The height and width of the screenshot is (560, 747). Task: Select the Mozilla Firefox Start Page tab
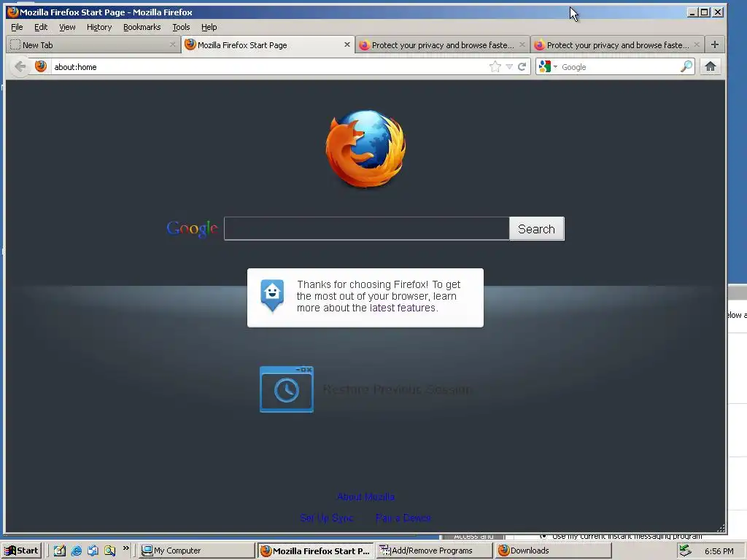pos(268,44)
